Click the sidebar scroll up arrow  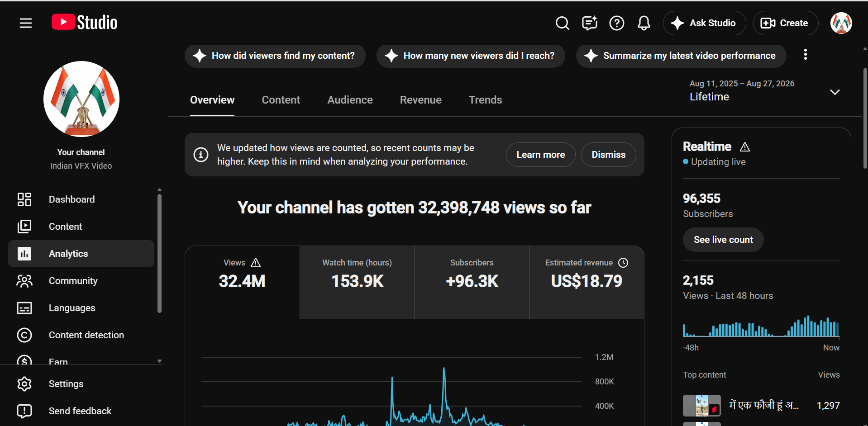point(159,189)
